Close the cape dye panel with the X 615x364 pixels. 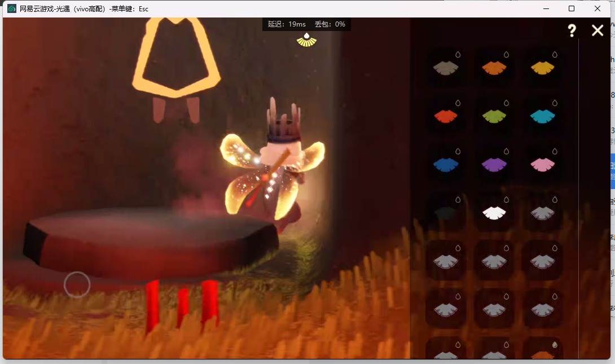tap(598, 30)
